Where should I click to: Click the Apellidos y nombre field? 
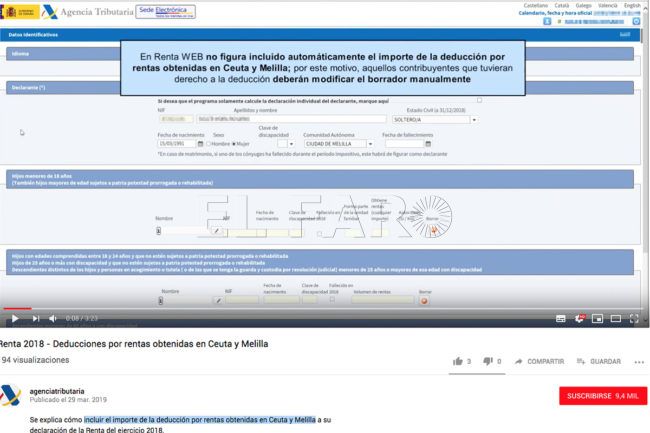[291, 119]
